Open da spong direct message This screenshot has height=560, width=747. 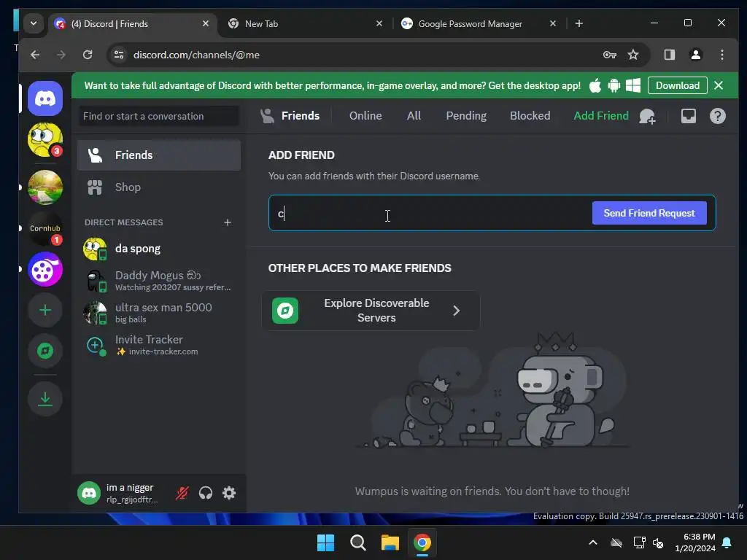click(158, 249)
